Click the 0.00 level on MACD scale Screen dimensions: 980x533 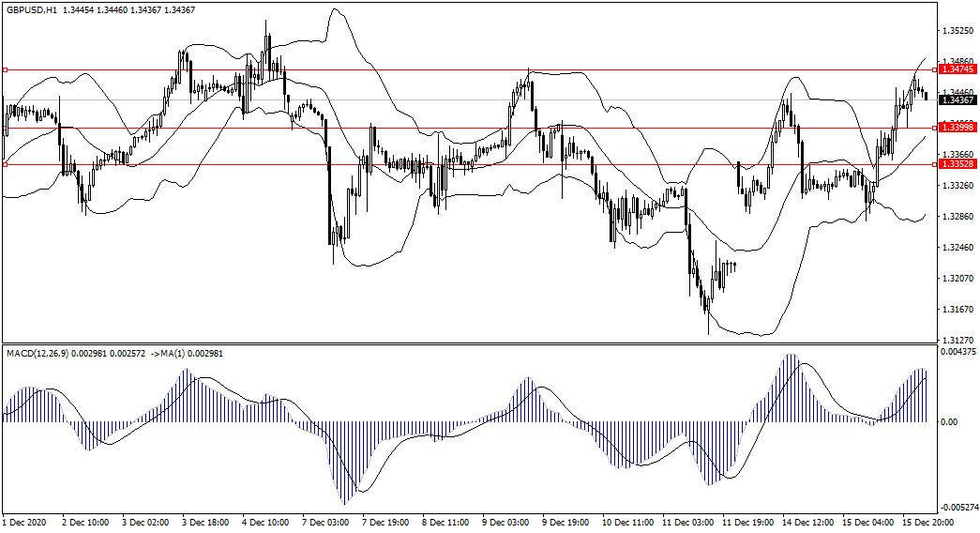(x=950, y=422)
